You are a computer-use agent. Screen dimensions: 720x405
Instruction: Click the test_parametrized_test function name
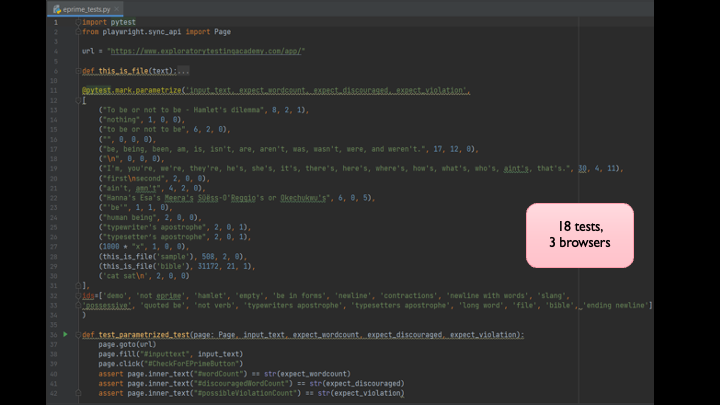pyautogui.click(x=144, y=335)
